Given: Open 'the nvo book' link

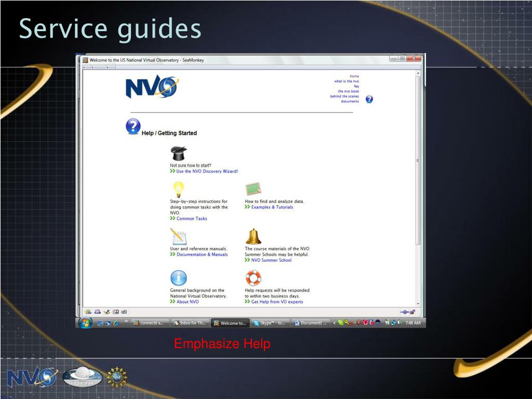Looking at the screenshot, I should pyautogui.click(x=348, y=91).
